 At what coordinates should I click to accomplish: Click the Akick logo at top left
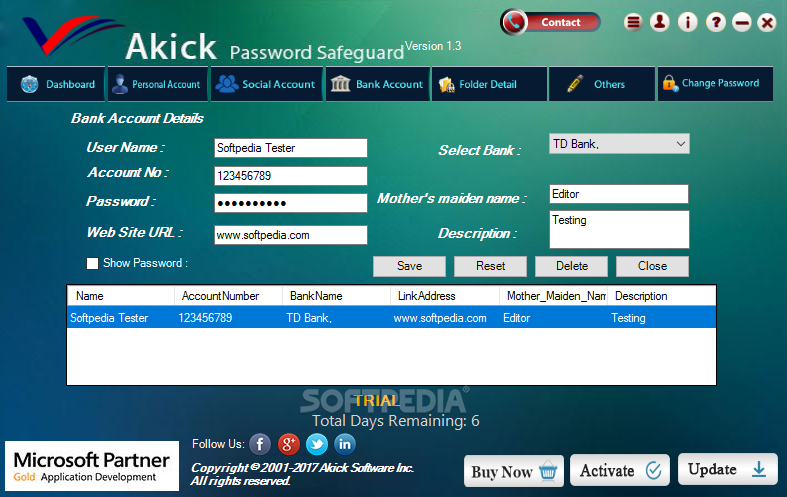(73, 35)
